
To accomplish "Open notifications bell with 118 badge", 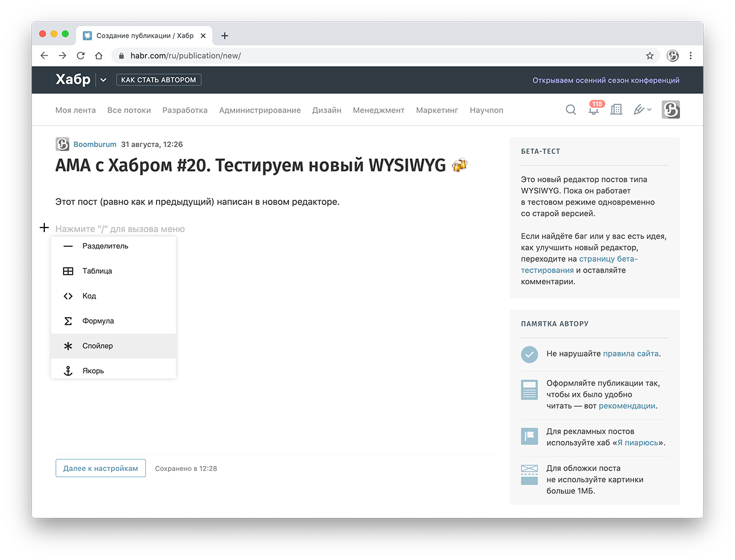I will 594,108.
